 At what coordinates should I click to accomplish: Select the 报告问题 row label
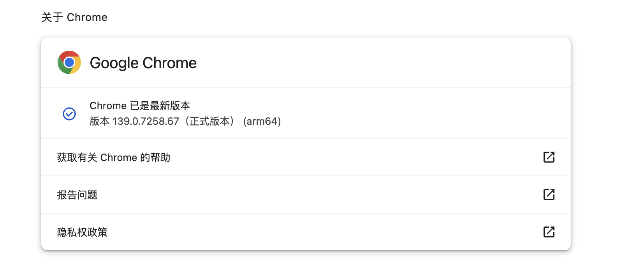click(77, 195)
